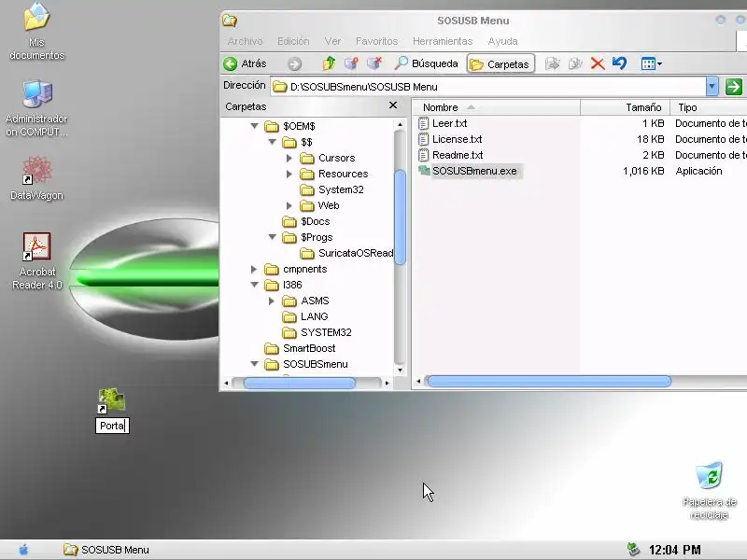Click the Apple start button in taskbar
This screenshot has height=560, width=747.
pyautogui.click(x=23, y=550)
